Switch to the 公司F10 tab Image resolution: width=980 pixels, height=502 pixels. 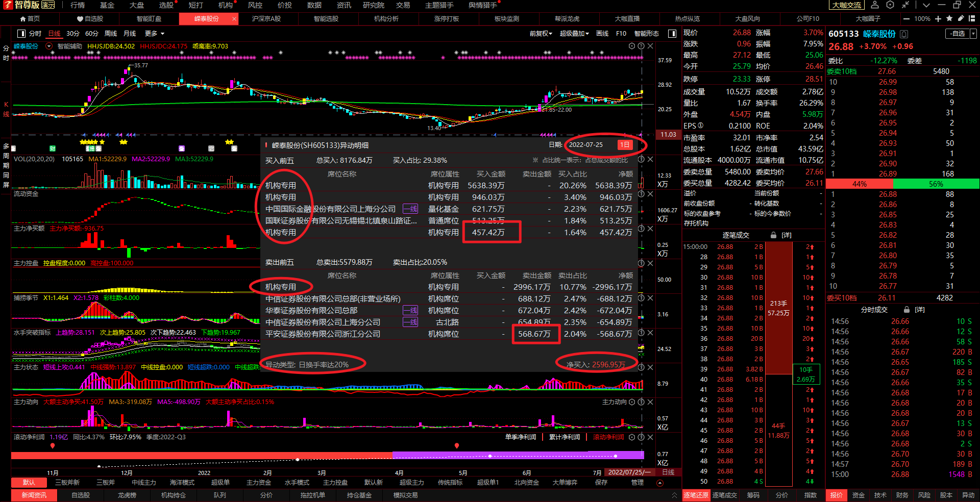point(808,18)
